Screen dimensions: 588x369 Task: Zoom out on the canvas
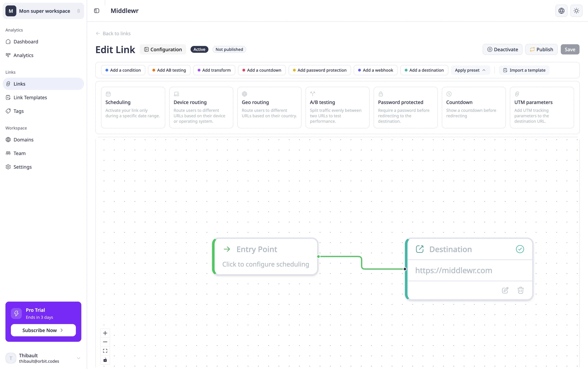[x=105, y=342]
